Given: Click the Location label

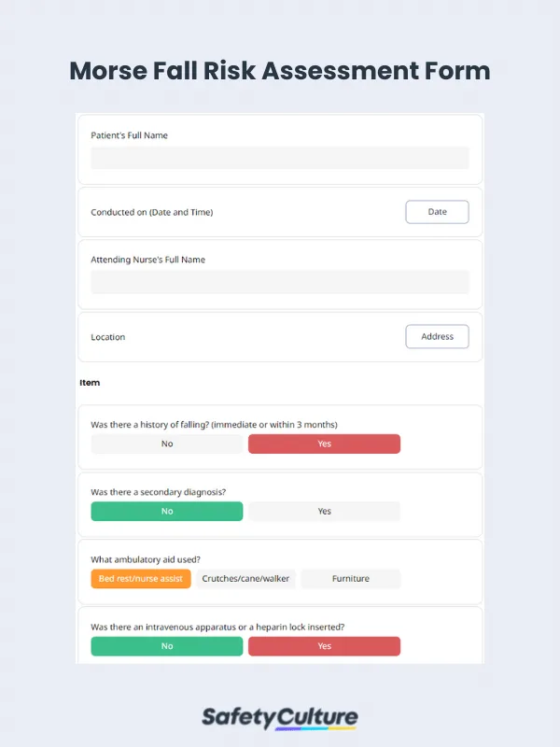Looking at the screenshot, I should pyautogui.click(x=107, y=337).
